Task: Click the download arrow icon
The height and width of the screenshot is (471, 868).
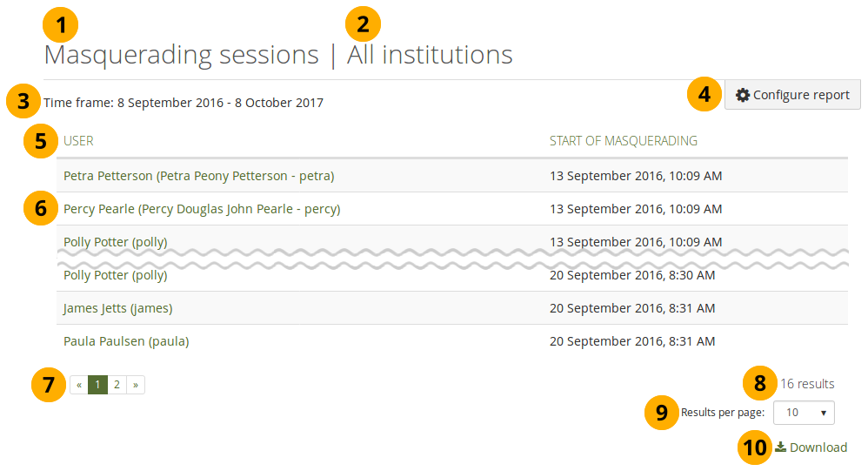Action: point(781,447)
